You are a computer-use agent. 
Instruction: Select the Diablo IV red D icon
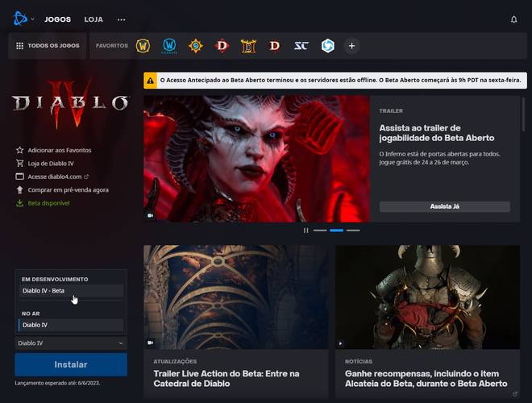(x=222, y=46)
